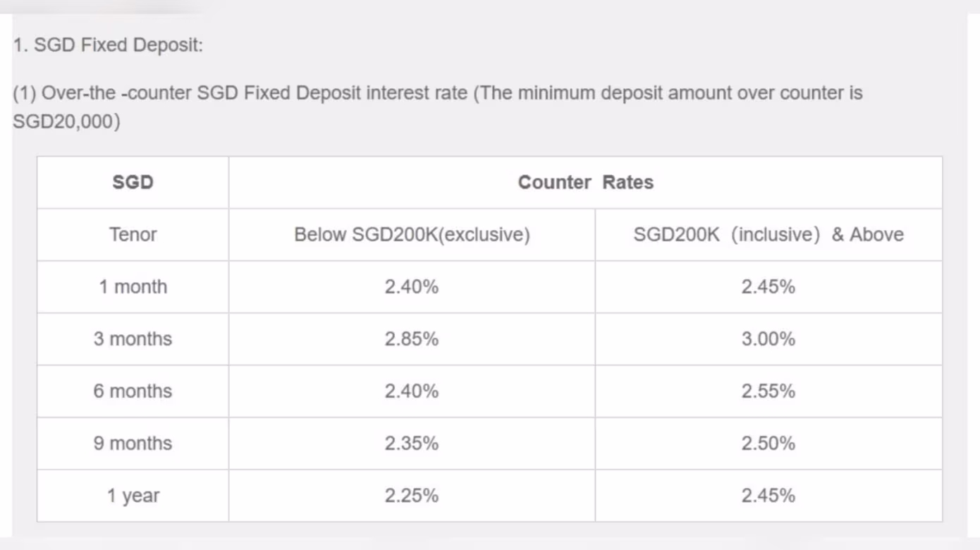Viewport: 980px width, 550px height.
Task: Click the Below SGD200K(exclusive) column header
Action: point(412,235)
